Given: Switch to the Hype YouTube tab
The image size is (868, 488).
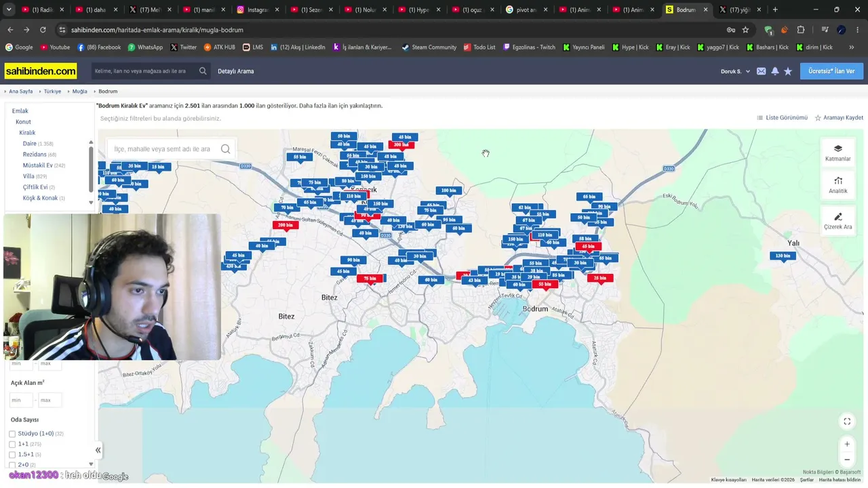Looking at the screenshot, I should [419, 9].
